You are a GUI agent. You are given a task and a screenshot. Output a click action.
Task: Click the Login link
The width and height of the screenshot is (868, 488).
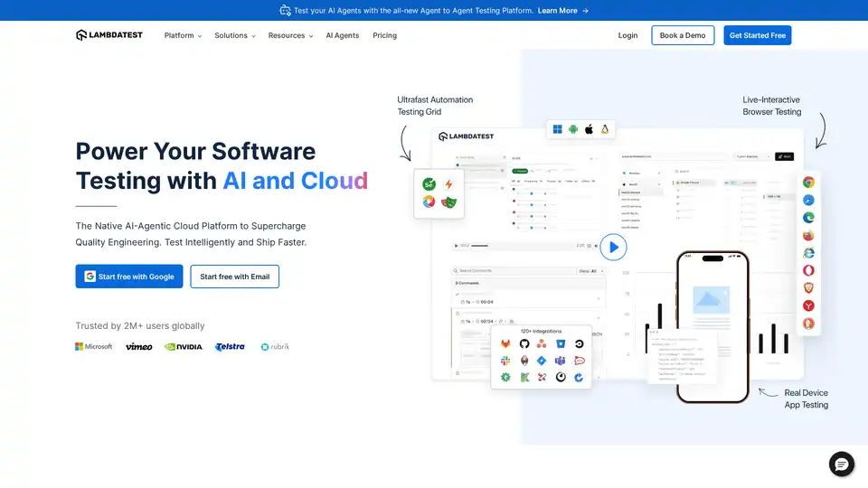(x=627, y=35)
